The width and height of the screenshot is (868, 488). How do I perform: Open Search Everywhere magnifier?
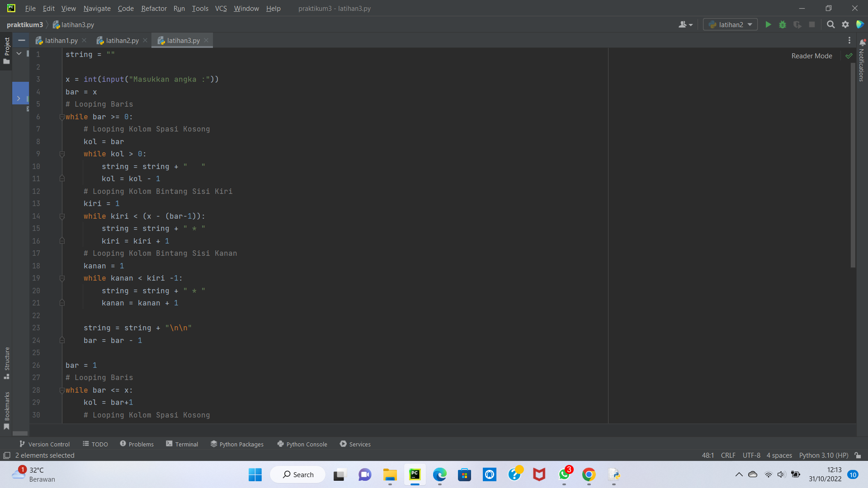click(830, 24)
